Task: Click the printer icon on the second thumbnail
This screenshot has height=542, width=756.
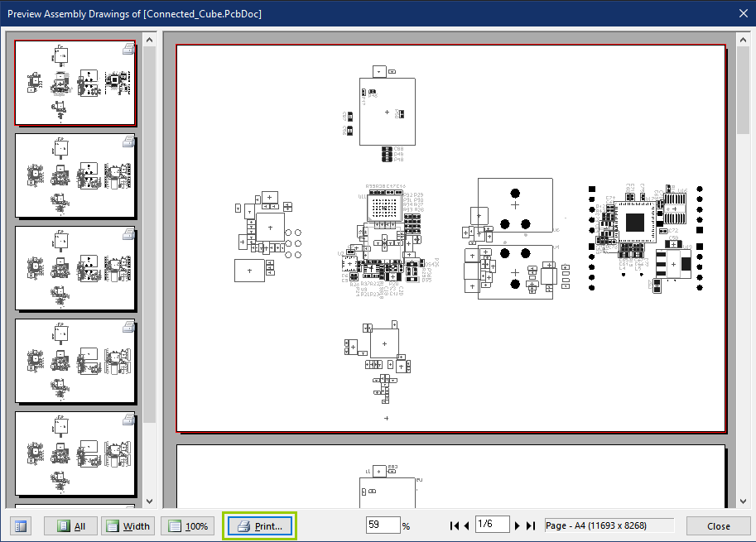Action: 128,141
